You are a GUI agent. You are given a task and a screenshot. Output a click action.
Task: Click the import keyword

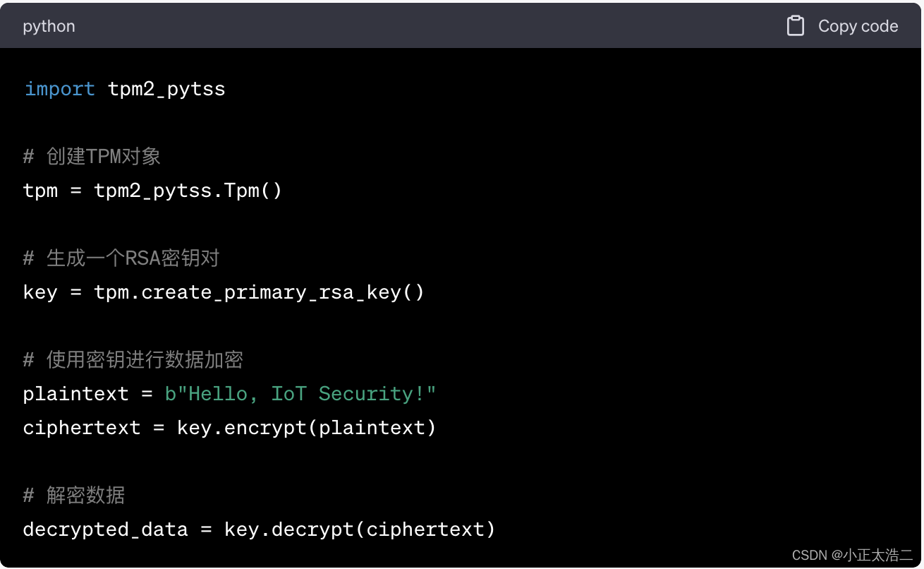59,89
